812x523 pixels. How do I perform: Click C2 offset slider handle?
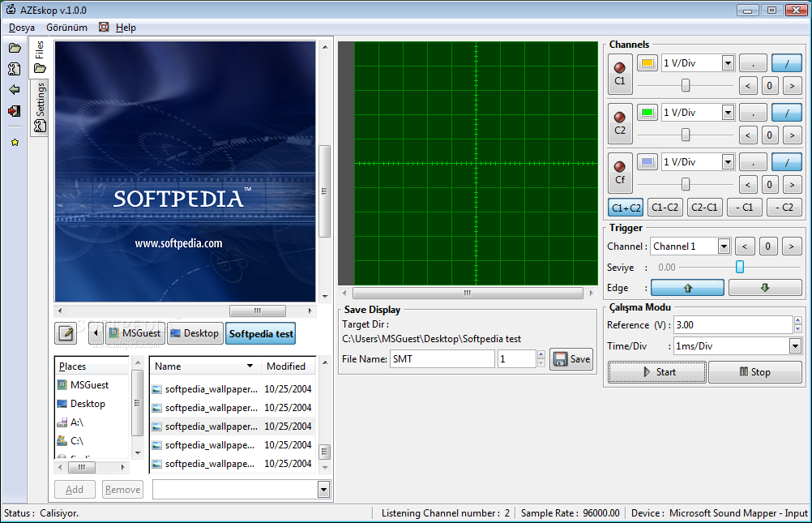tap(686, 135)
